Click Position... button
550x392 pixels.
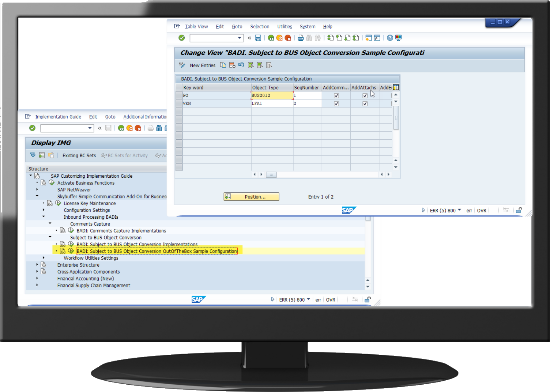252,197
